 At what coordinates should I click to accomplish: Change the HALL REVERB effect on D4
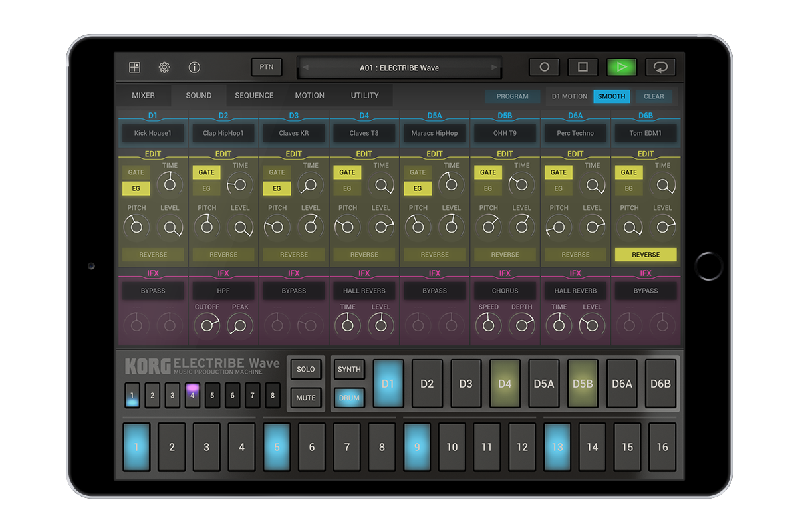click(x=364, y=291)
